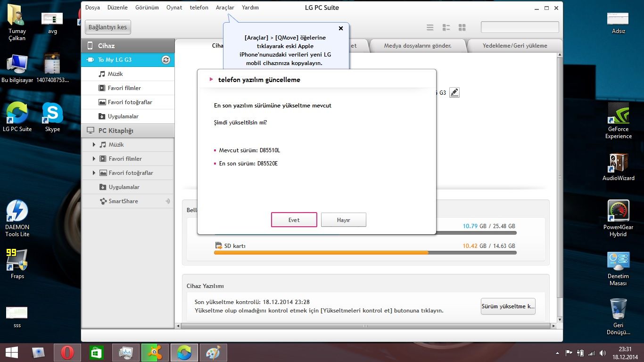Viewport: 644px width, 362px height.
Task: Close the QMove tip balloon
Action: pyautogui.click(x=341, y=28)
